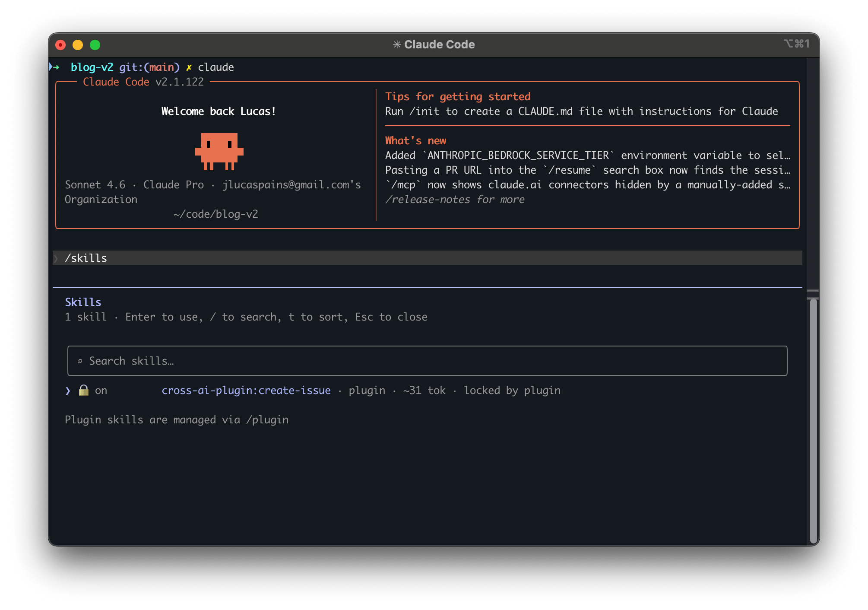Screen dimensions: 868x610
Task: Click the ⌥⌘1 window shortcut indicator
Action: (796, 44)
